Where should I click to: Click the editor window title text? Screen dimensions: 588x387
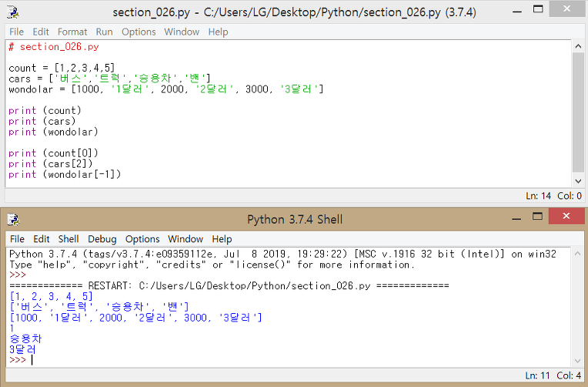tap(294, 12)
